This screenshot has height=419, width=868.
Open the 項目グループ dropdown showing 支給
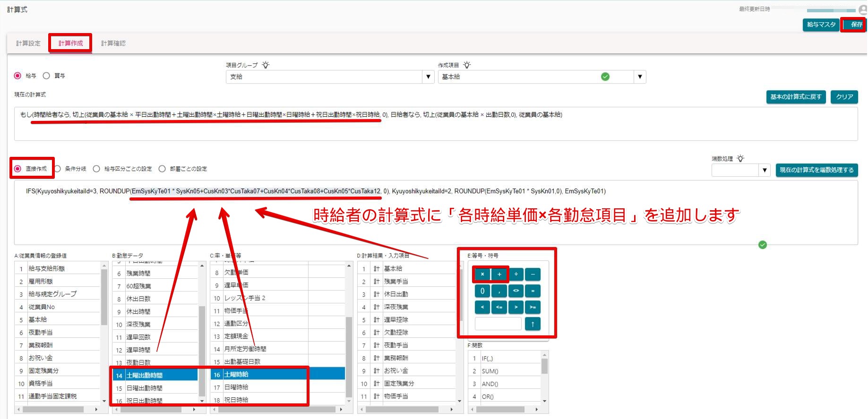(330, 77)
